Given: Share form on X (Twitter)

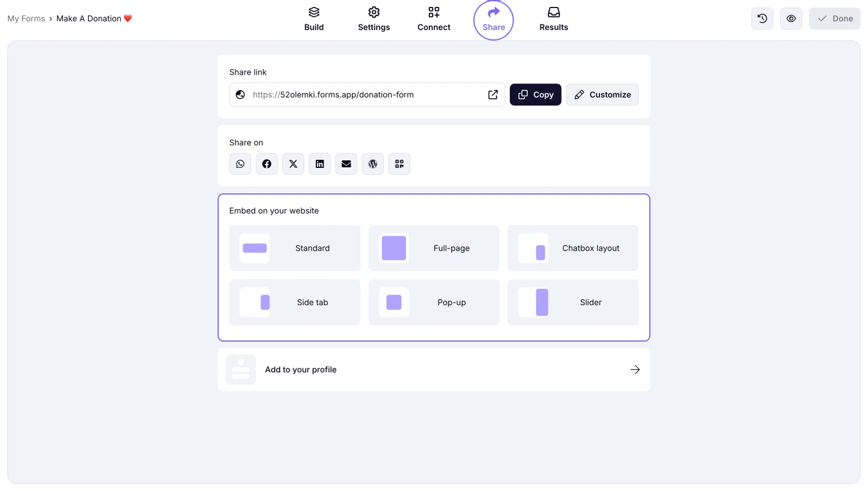Looking at the screenshot, I should tap(293, 164).
